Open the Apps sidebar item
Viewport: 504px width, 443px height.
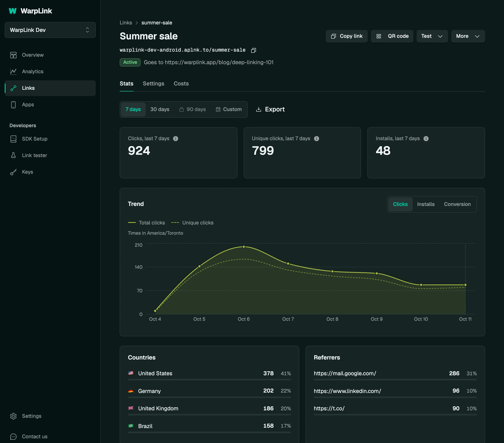50,105
